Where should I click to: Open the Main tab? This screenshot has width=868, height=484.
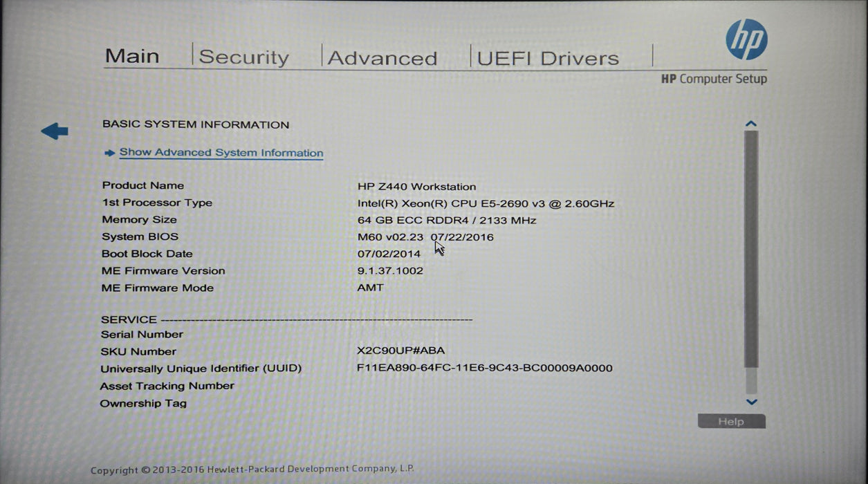tap(132, 56)
